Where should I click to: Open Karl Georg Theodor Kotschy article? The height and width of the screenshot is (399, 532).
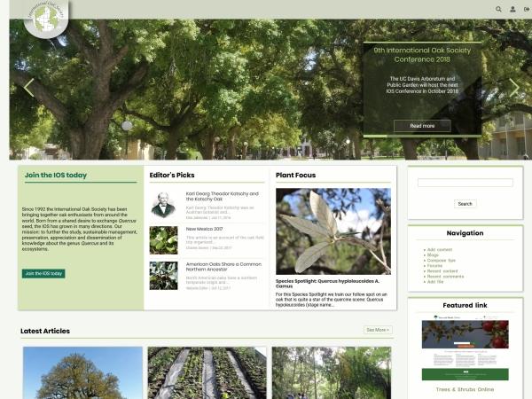222,196
